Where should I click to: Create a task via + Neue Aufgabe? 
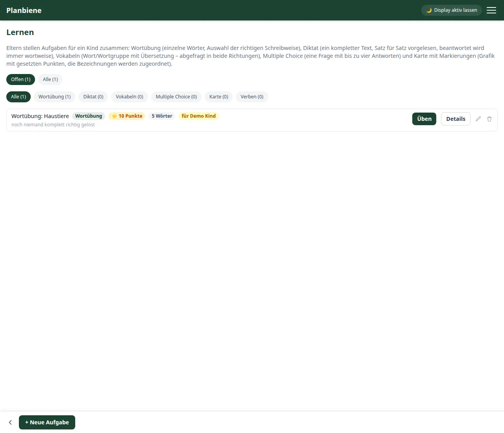click(47, 422)
